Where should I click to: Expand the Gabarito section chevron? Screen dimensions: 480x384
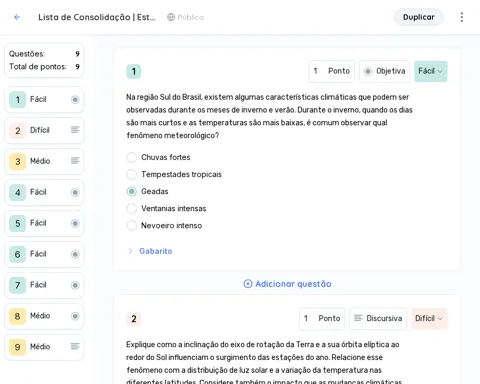coord(130,251)
